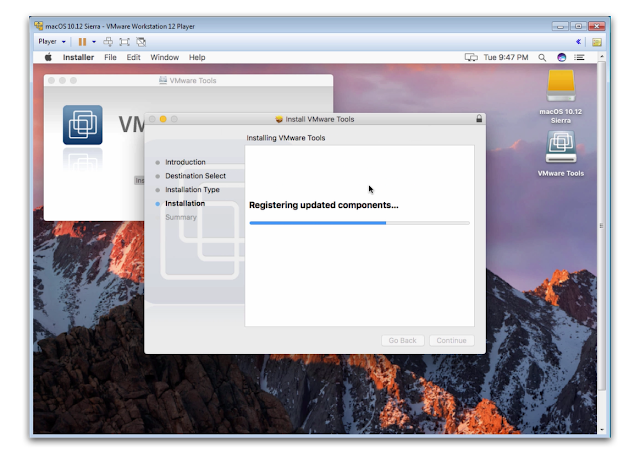Select the macOS 10.12 Sierra desktop drive
This screenshot has height=464, width=640.
561,96
